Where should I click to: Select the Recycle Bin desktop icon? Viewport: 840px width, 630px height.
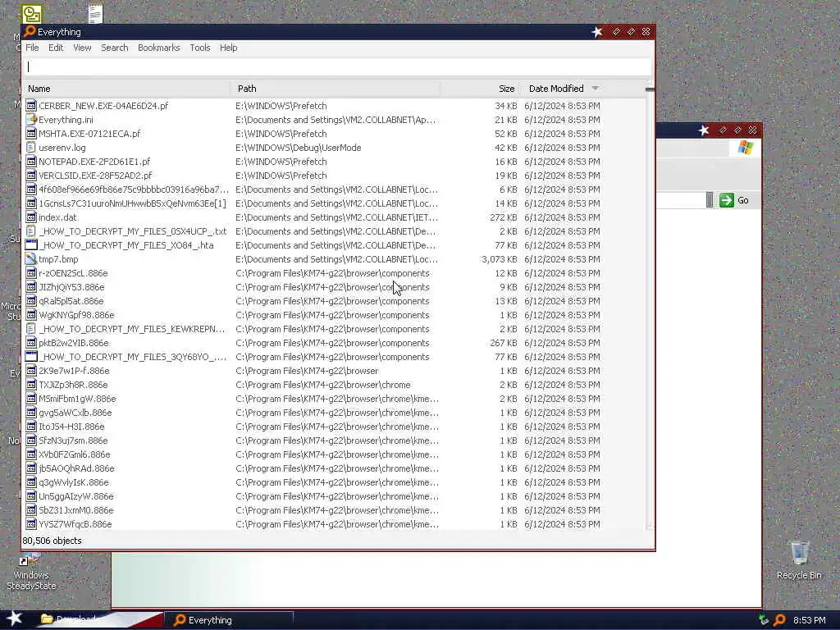click(799, 560)
